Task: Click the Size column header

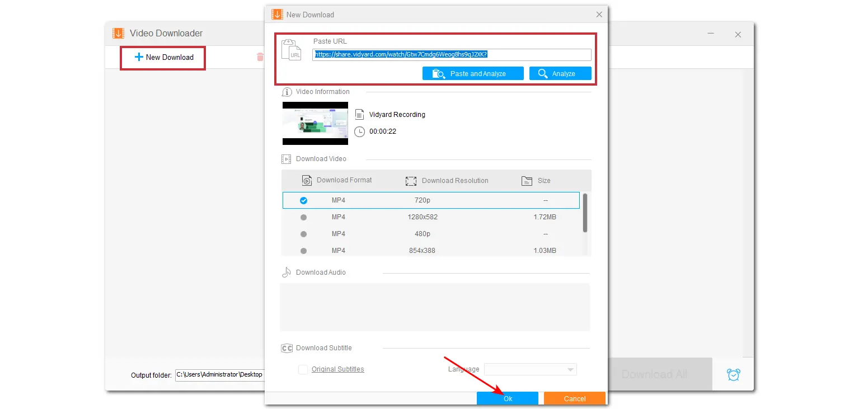Action: [x=544, y=181]
